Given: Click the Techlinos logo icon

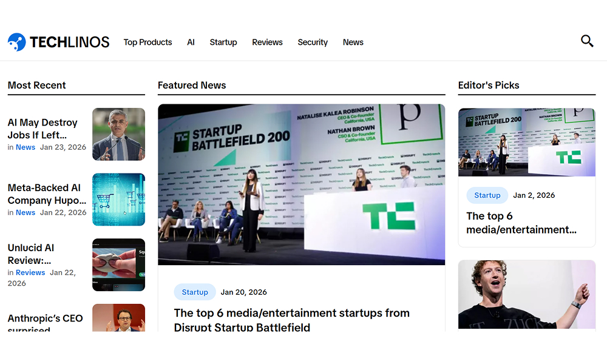Looking at the screenshot, I should click(17, 42).
